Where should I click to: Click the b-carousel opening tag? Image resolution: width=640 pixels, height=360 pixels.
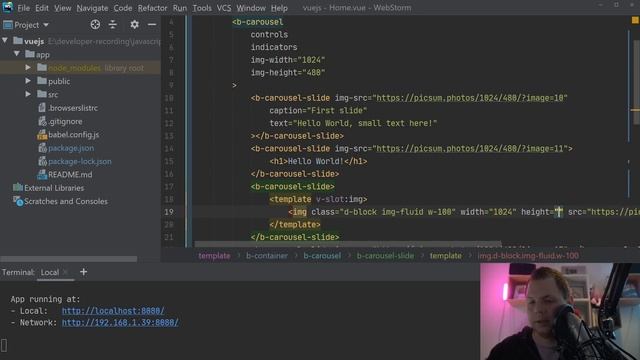coord(258,22)
